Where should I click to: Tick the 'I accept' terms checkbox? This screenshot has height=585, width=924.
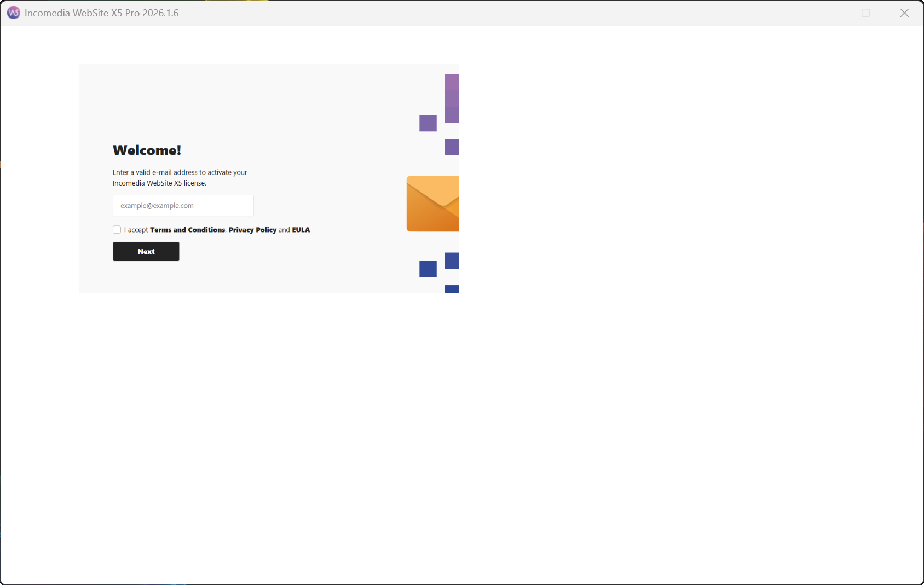(117, 230)
